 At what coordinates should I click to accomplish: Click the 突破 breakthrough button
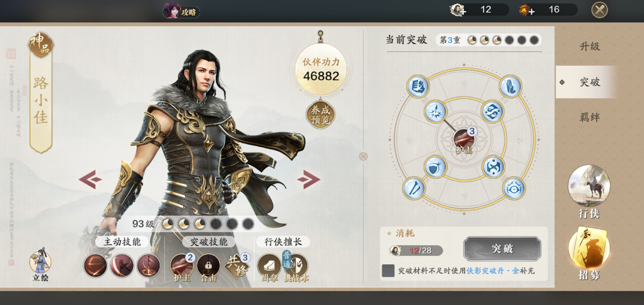point(502,249)
